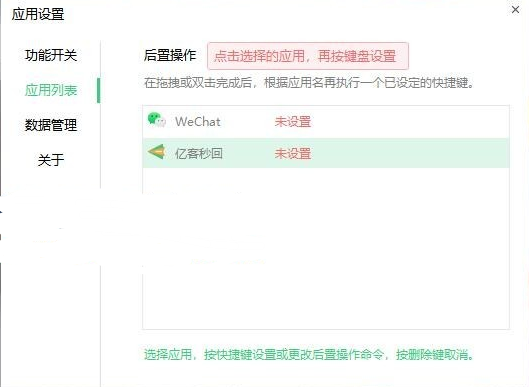Viewport: 529px width, 387px height.
Task: Select the WeChat row name
Action: 198,121
